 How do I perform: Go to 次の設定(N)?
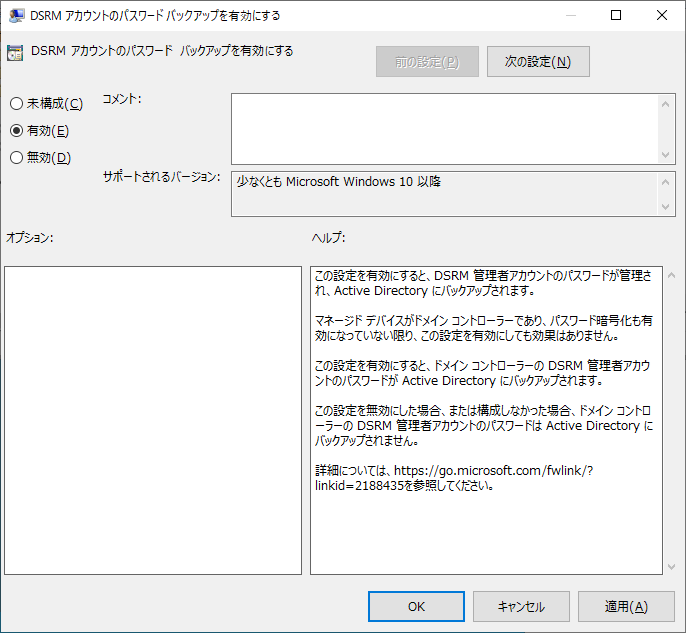(x=538, y=62)
